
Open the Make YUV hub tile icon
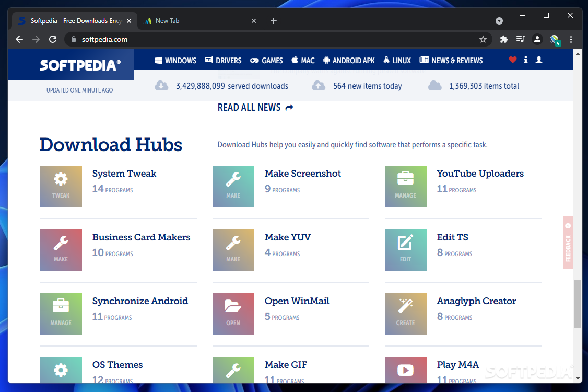[233, 250]
